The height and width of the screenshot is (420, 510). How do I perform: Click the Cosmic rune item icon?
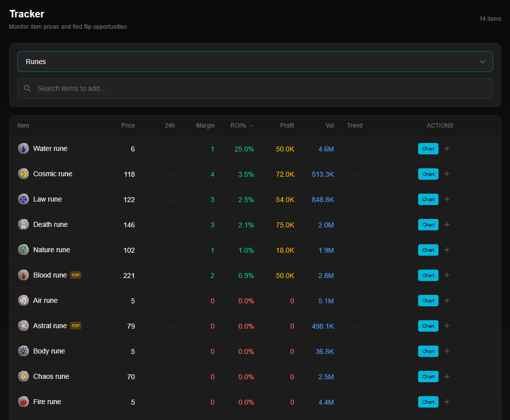click(x=23, y=174)
